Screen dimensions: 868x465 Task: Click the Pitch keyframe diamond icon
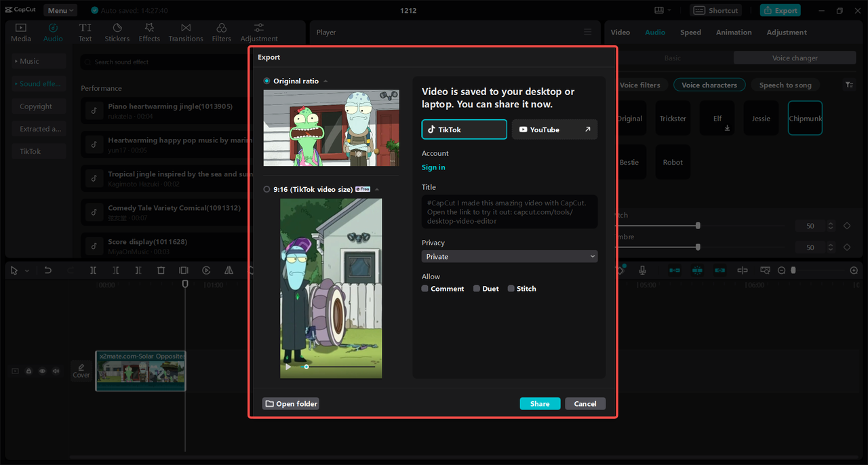[x=847, y=226]
